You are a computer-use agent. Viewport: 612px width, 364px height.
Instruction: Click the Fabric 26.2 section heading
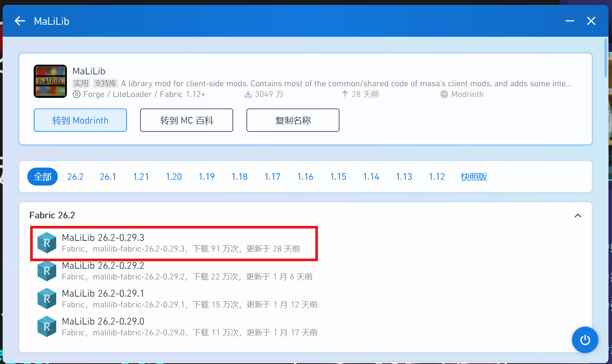(52, 215)
